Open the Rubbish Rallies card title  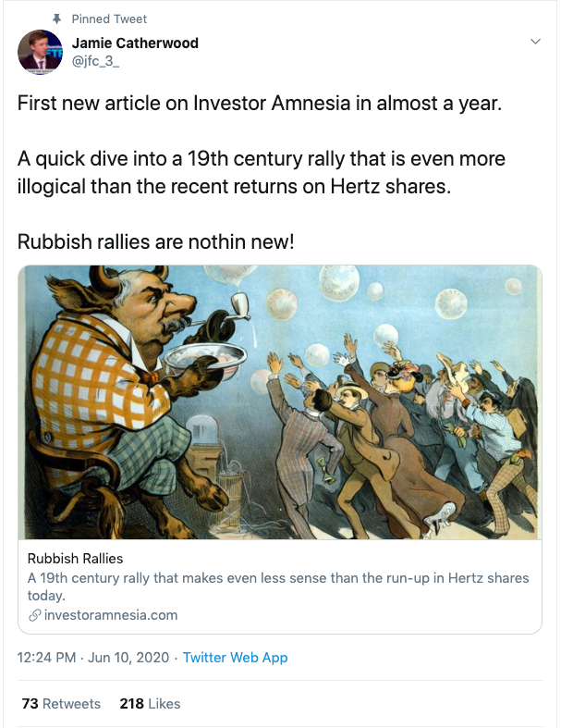(75, 558)
